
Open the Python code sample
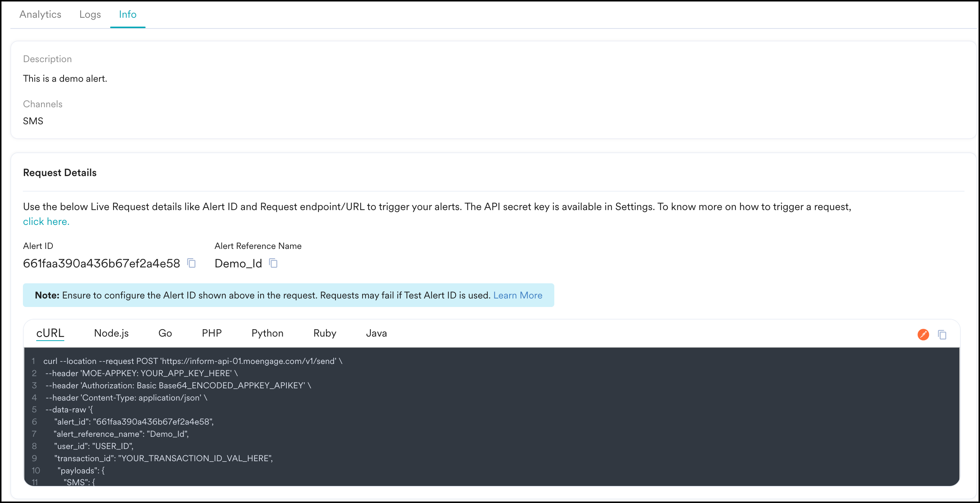click(x=267, y=333)
